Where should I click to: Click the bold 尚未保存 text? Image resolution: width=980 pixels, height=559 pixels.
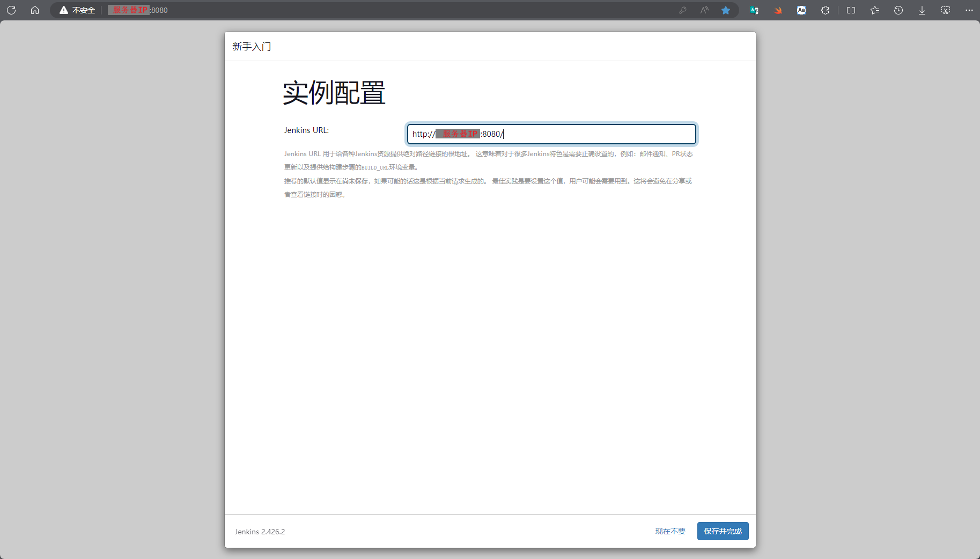(x=355, y=181)
